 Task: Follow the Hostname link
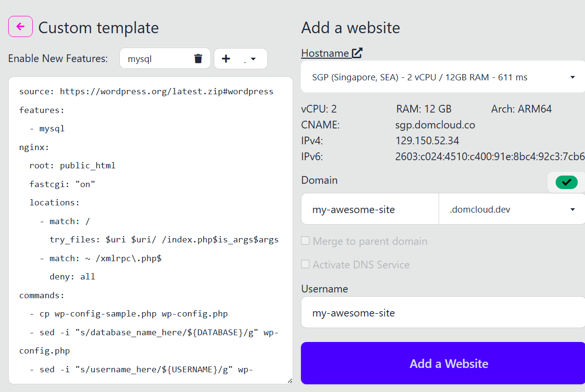(x=325, y=53)
